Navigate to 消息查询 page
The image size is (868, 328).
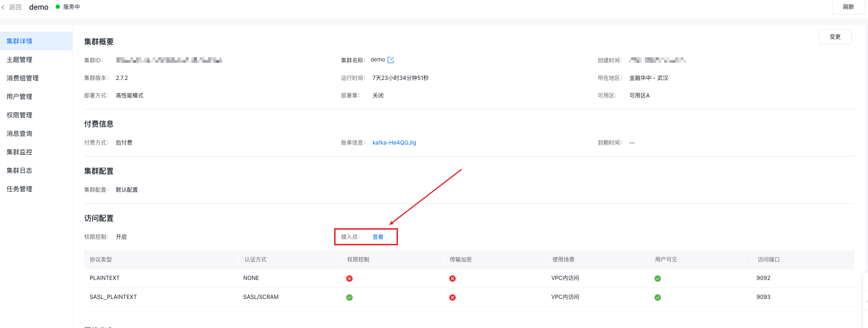click(19, 134)
